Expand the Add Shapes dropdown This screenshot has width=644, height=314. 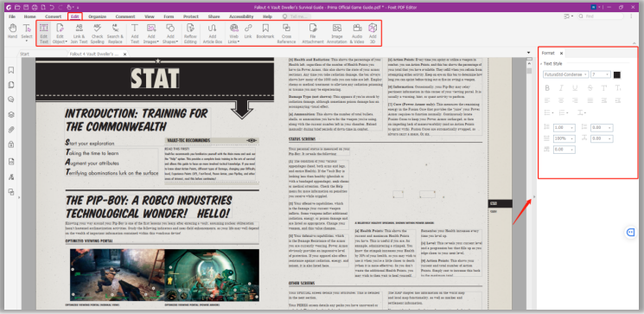tap(169, 33)
